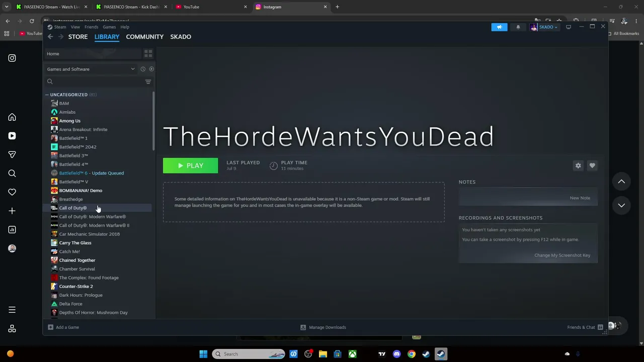The height and width of the screenshot is (362, 644).
Task: Go back with Steam's back arrow
Action: tap(50, 37)
